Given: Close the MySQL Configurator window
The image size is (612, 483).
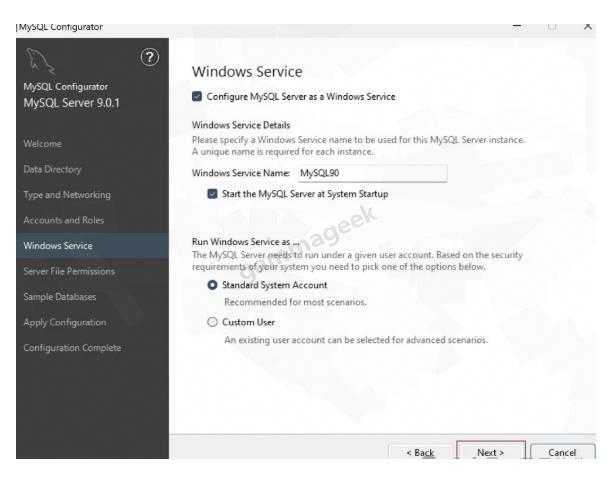Looking at the screenshot, I should (588, 27).
